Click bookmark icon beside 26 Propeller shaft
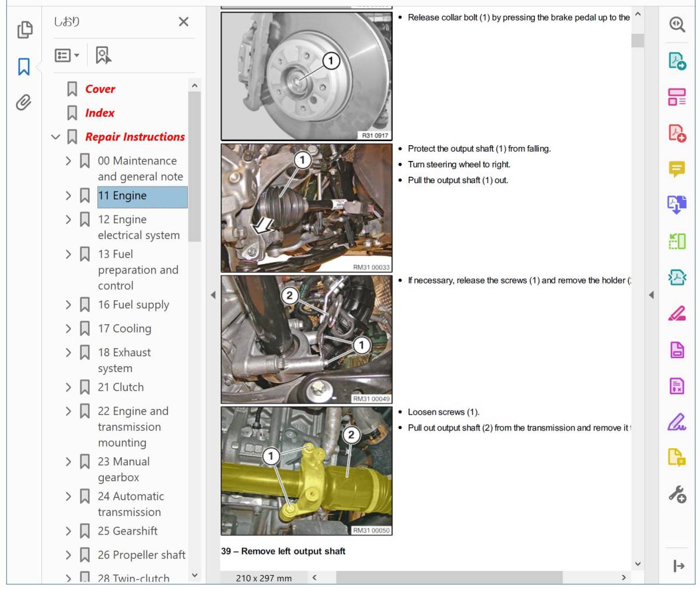The width and height of the screenshot is (700, 589). click(85, 555)
